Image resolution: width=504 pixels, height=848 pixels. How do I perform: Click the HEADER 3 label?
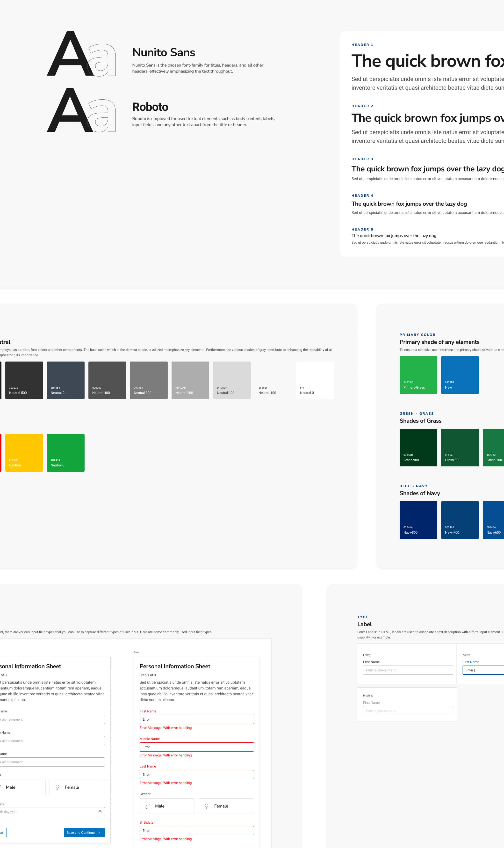coord(362,159)
